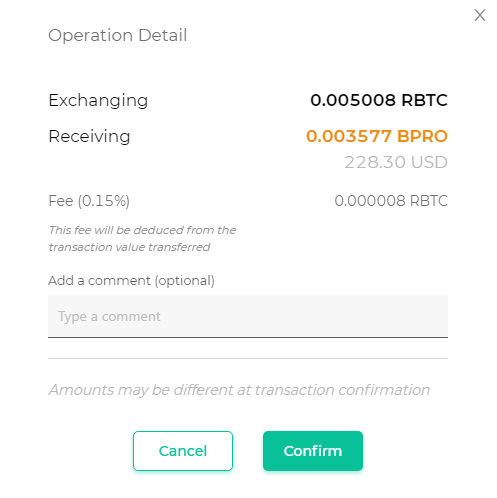Click the Add a comment (optional) label

(131, 281)
